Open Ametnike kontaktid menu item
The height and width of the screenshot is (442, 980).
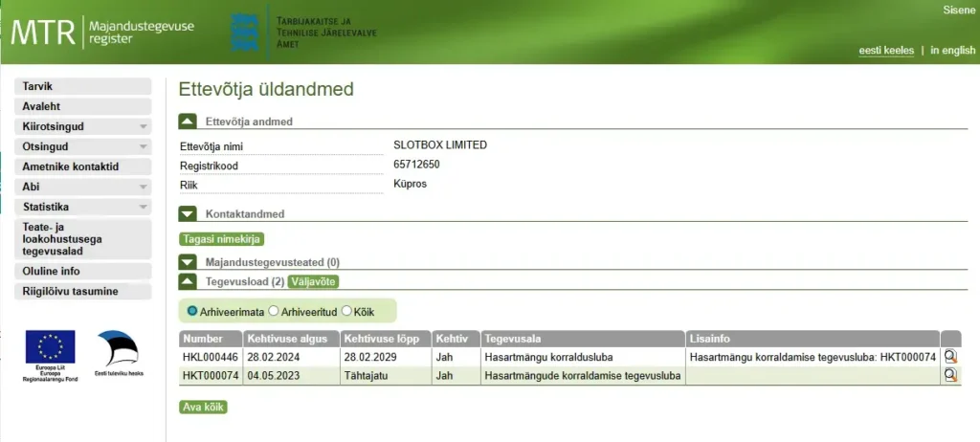83,166
